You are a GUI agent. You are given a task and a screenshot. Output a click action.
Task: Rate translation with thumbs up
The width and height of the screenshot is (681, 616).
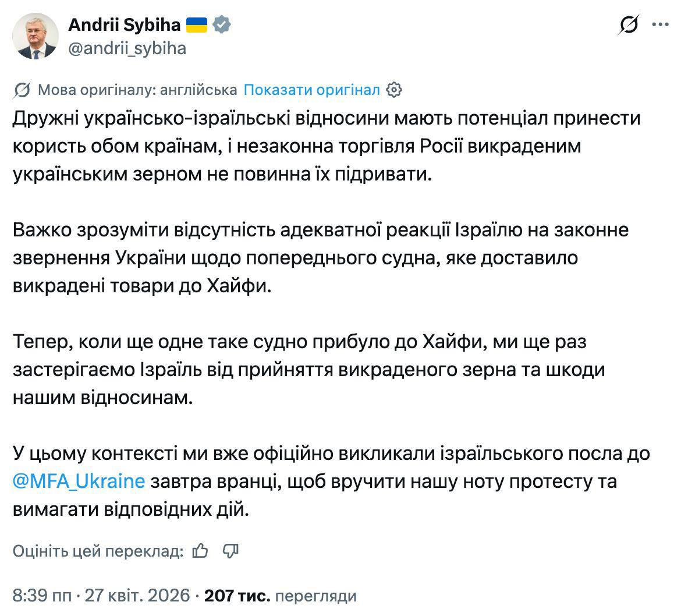coord(200,551)
